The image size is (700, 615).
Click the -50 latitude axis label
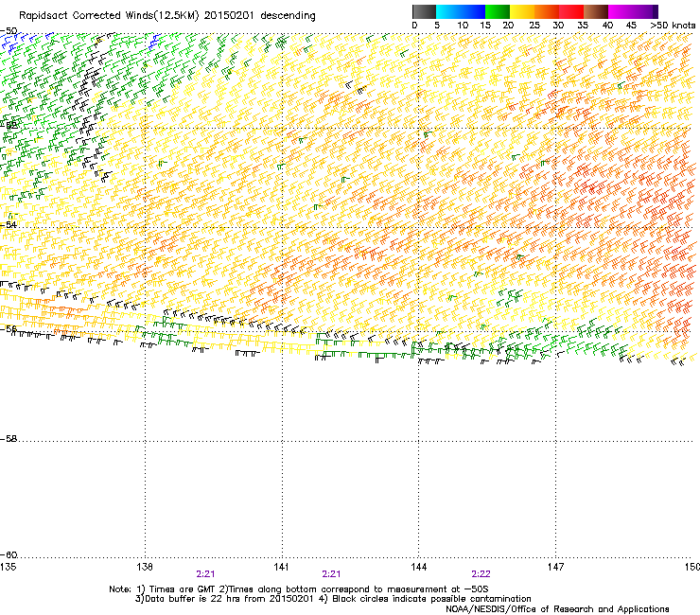click(9, 31)
